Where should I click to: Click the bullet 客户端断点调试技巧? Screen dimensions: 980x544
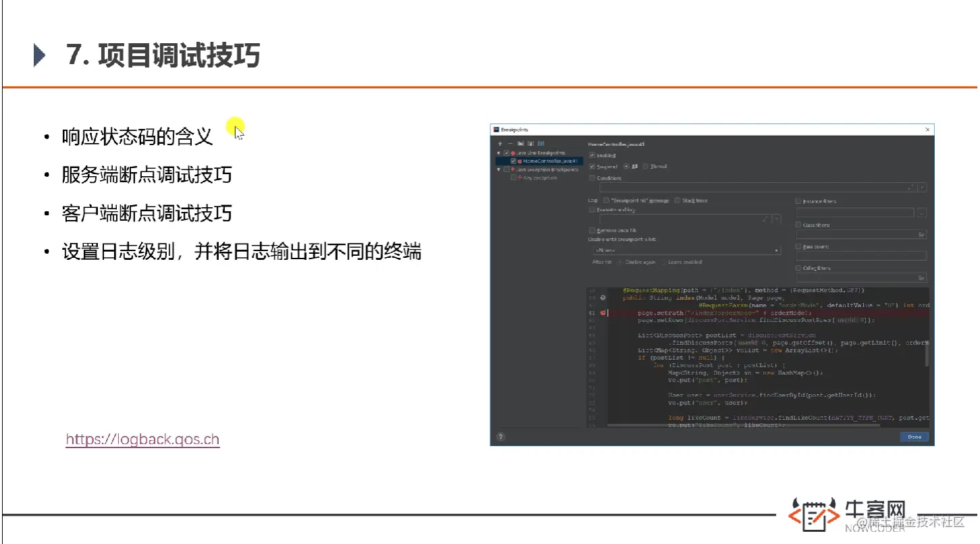[147, 213]
